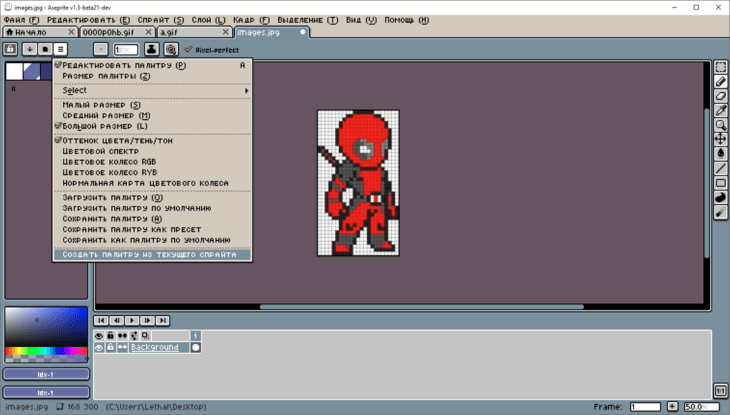Viewport: 730px width, 415px height.
Task: Click the add frame plus button
Action: [672, 407]
